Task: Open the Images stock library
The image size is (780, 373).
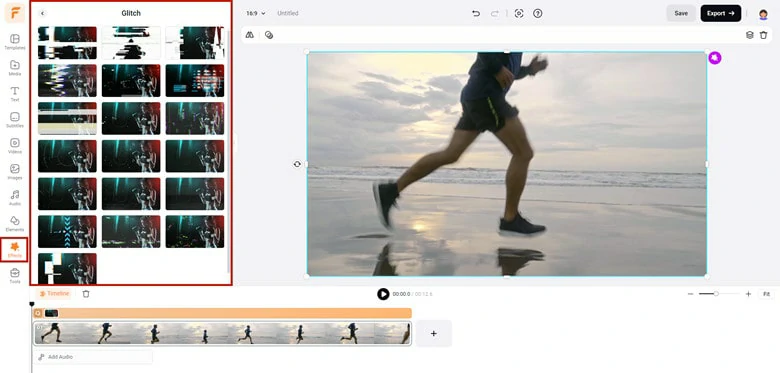Action: [15, 171]
